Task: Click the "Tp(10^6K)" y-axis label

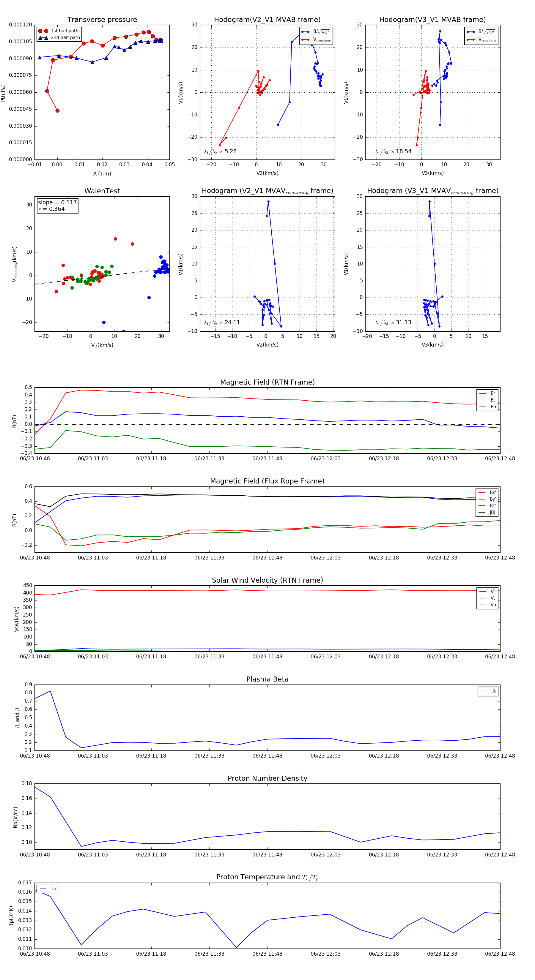Action: 11,916
